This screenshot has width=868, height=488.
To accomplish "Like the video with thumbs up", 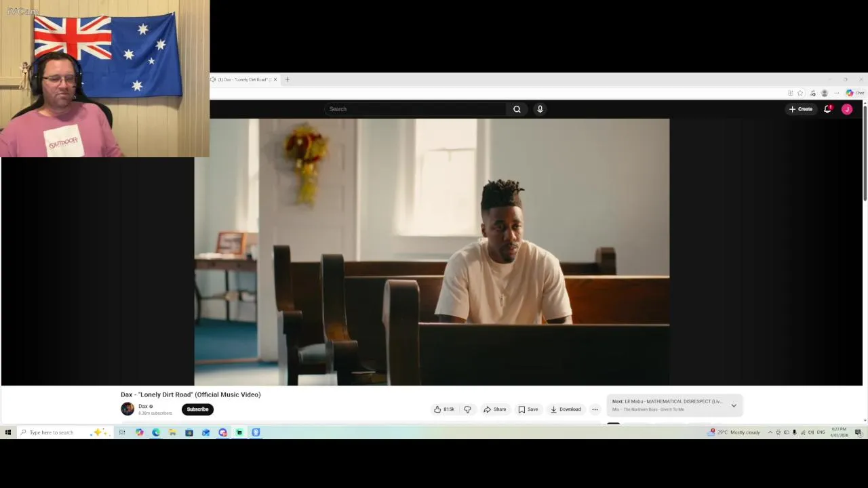I will click(x=444, y=409).
